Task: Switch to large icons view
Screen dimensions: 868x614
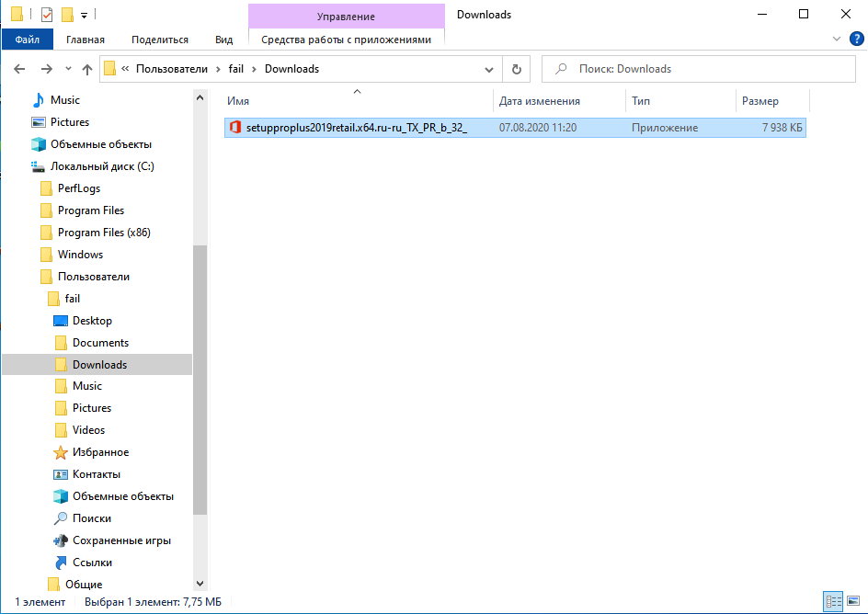Action: coord(853,601)
